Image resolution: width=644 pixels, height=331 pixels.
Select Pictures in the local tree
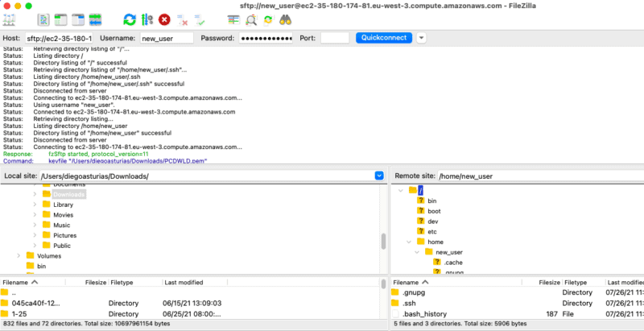pos(65,235)
